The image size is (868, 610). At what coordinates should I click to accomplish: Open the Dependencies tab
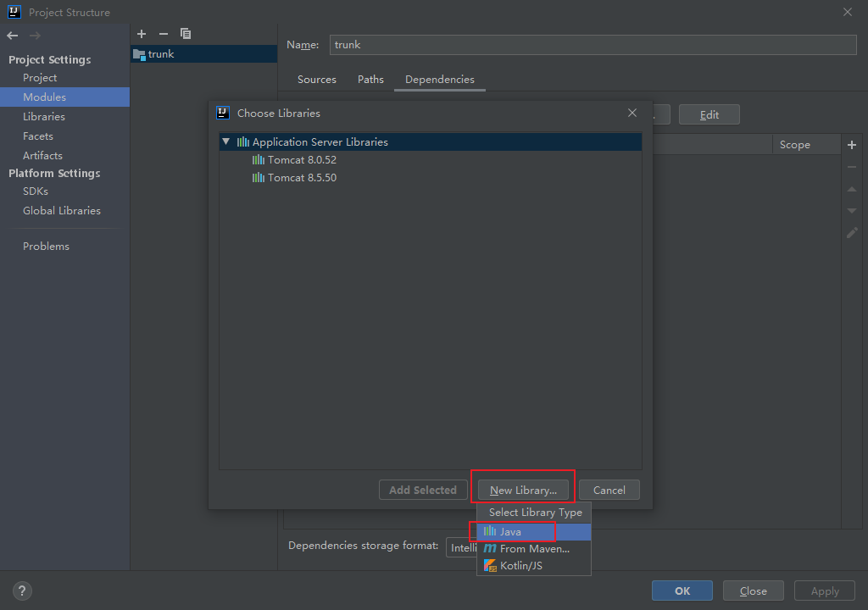440,80
